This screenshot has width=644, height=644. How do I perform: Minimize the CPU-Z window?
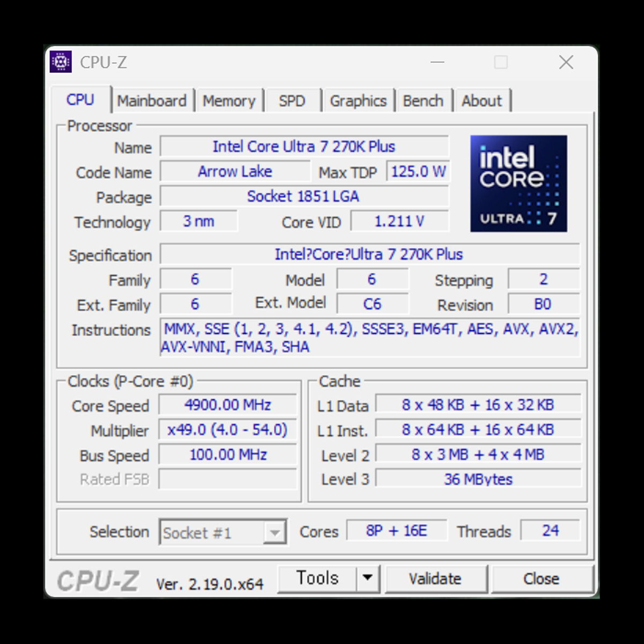click(x=437, y=62)
